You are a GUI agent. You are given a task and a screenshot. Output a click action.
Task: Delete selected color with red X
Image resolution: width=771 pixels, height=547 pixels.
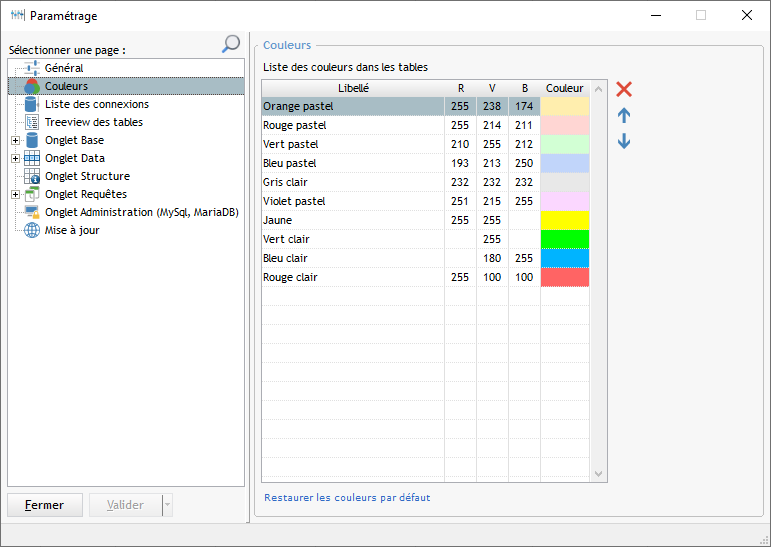pyautogui.click(x=624, y=89)
